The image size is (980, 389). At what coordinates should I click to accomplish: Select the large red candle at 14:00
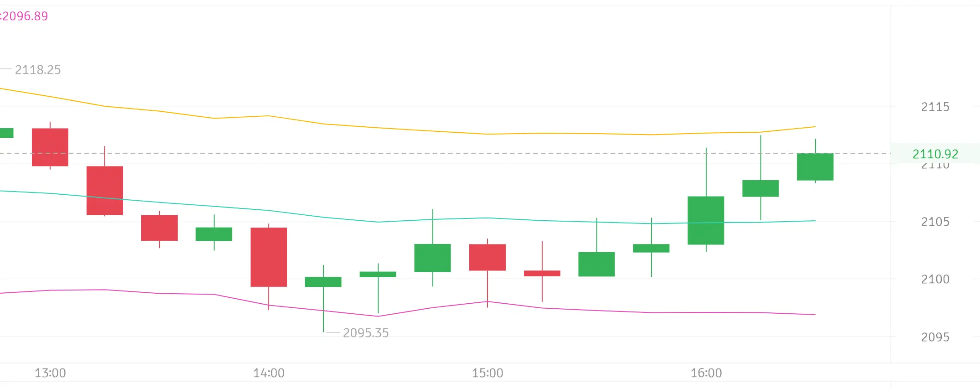coord(269,257)
